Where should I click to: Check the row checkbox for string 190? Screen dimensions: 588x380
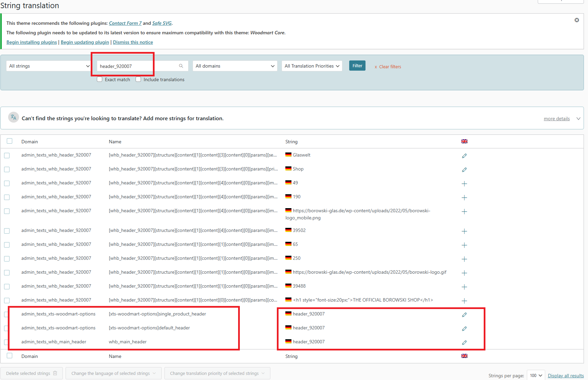(x=7, y=197)
